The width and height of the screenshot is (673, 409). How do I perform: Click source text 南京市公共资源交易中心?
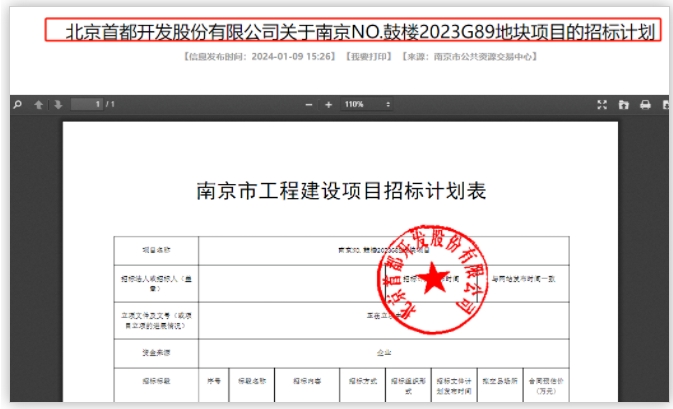(x=483, y=57)
